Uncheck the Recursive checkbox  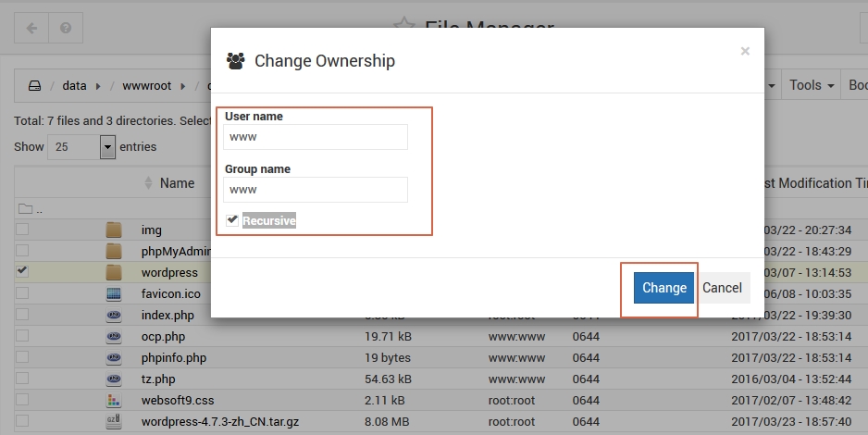point(232,220)
